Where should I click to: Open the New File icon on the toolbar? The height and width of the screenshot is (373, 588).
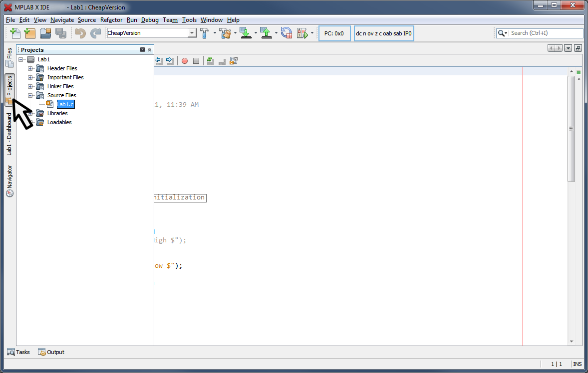click(14, 33)
